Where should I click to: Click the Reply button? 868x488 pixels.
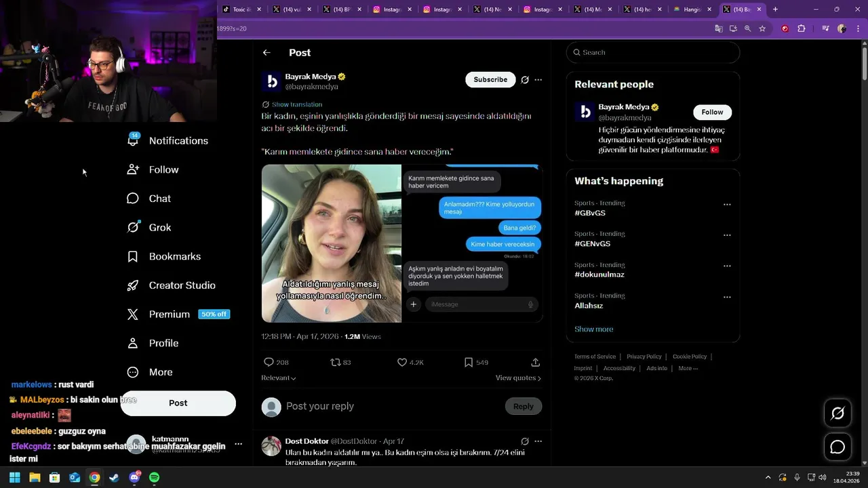[x=523, y=407]
